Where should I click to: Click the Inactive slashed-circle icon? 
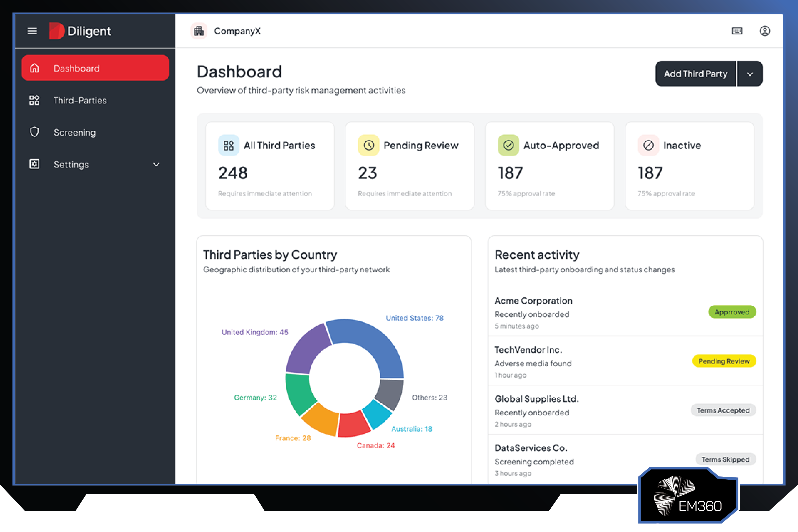648,145
